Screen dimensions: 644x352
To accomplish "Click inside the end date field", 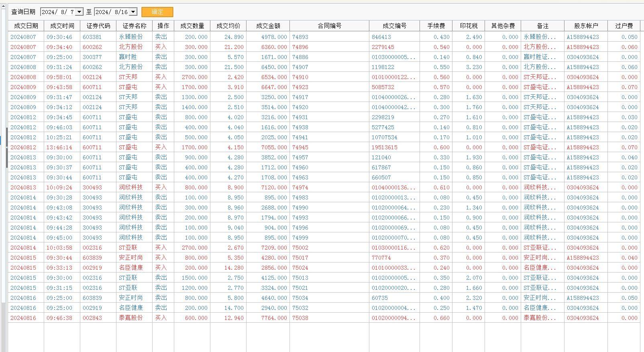I will click(x=112, y=12).
